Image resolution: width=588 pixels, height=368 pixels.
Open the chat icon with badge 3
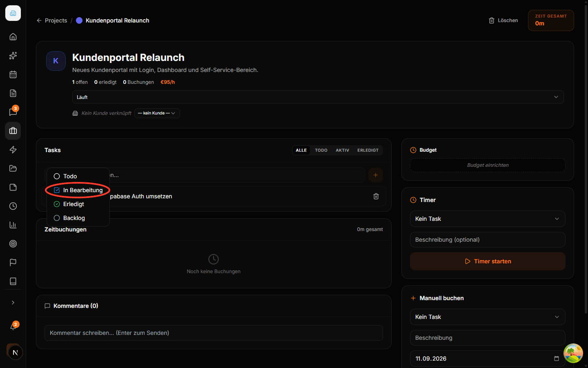pos(13,112)
